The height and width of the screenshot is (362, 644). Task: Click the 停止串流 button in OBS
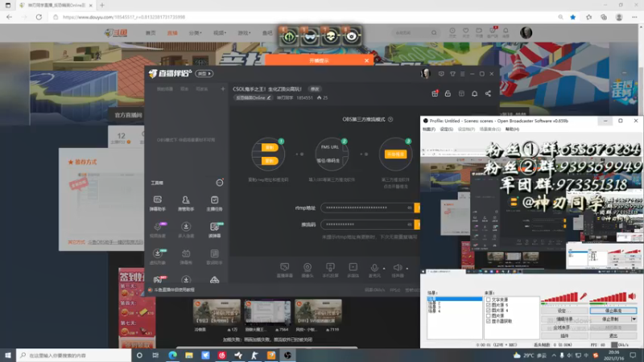click(x=613, y=311)
